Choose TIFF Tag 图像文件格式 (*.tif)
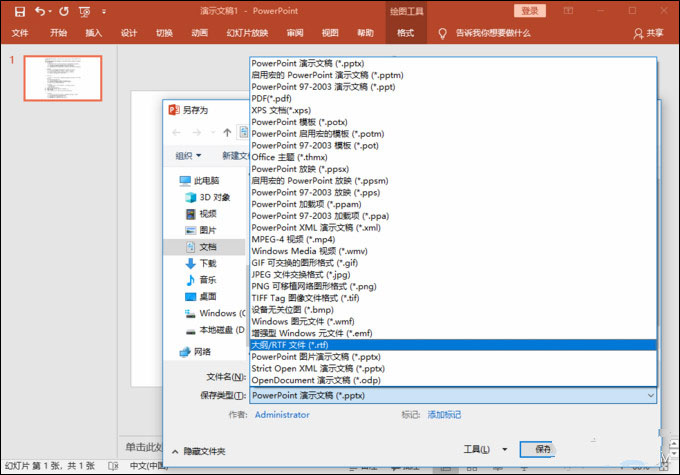The width and height of the screenshot is (680, 475). pos(453,298)
